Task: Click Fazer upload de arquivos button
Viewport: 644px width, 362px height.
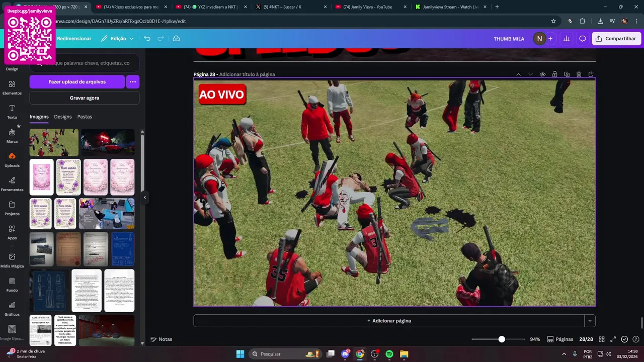Action: pos(77,81)
